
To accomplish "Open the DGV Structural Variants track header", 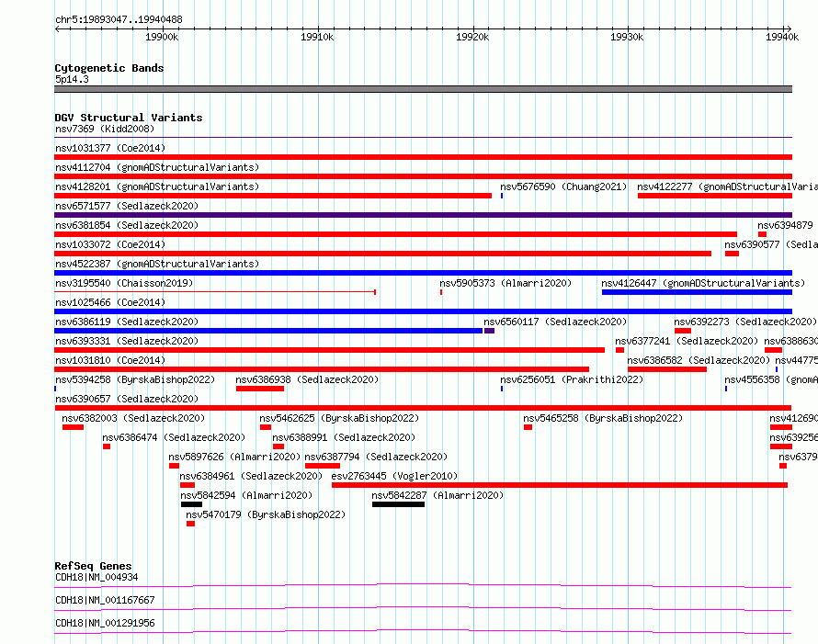I will coord(129,118).
